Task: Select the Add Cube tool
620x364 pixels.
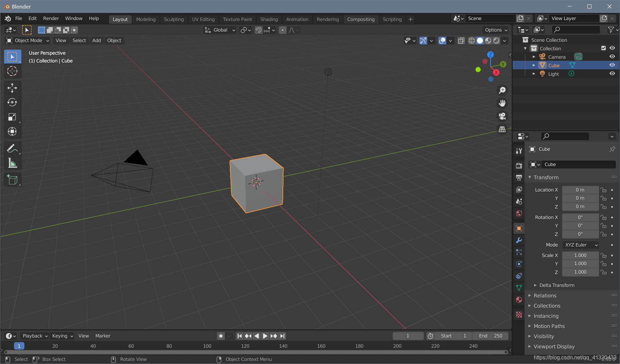Action: (x=12, y=180)
